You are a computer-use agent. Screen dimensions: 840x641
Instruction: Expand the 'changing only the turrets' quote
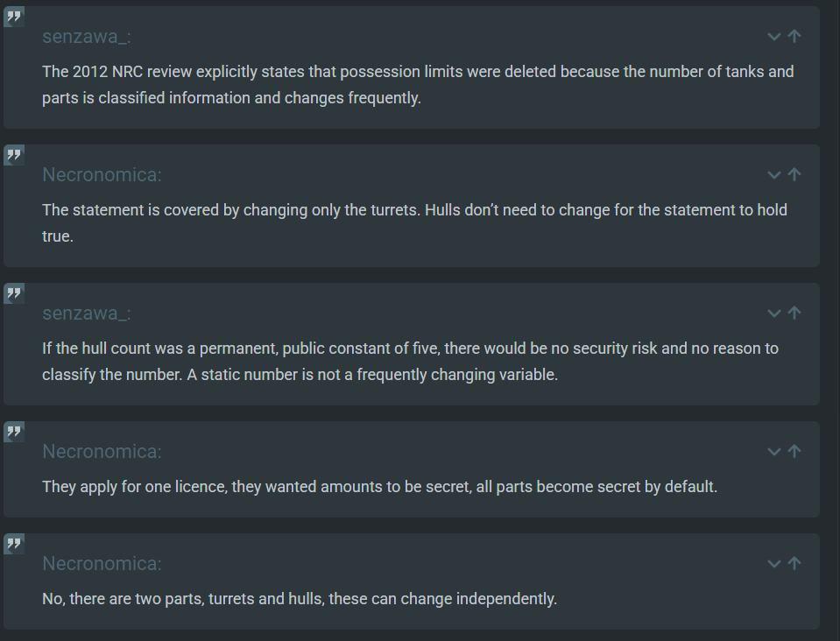pos(773,175)
